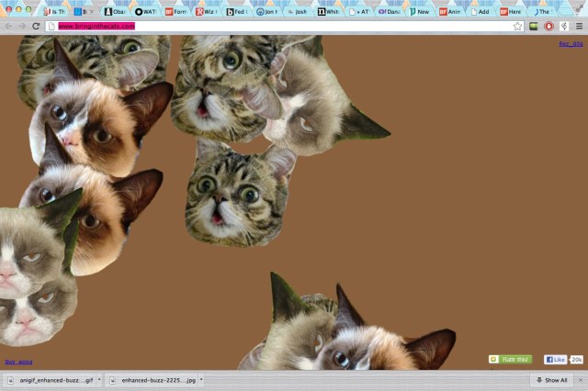Screen dimensions: 588x391
Task: Switch to the 'Dana' tab
Action: click(389, 12)
